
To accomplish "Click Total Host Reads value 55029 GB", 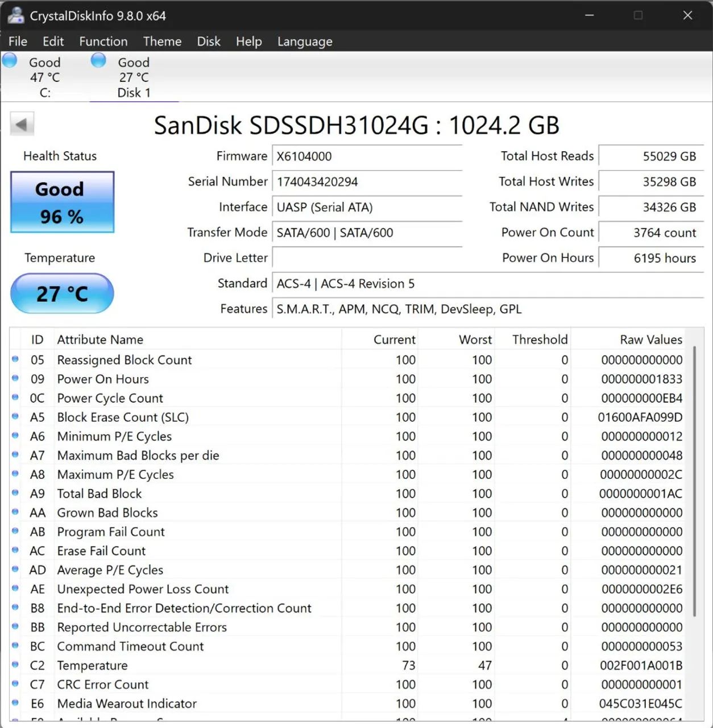I will click(652, 156).
